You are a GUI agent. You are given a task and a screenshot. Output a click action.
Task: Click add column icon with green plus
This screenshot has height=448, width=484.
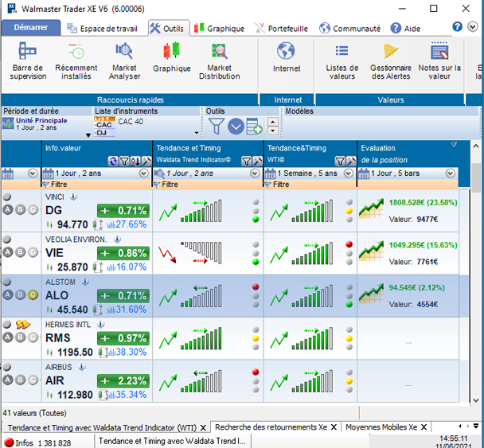(255, 127)
